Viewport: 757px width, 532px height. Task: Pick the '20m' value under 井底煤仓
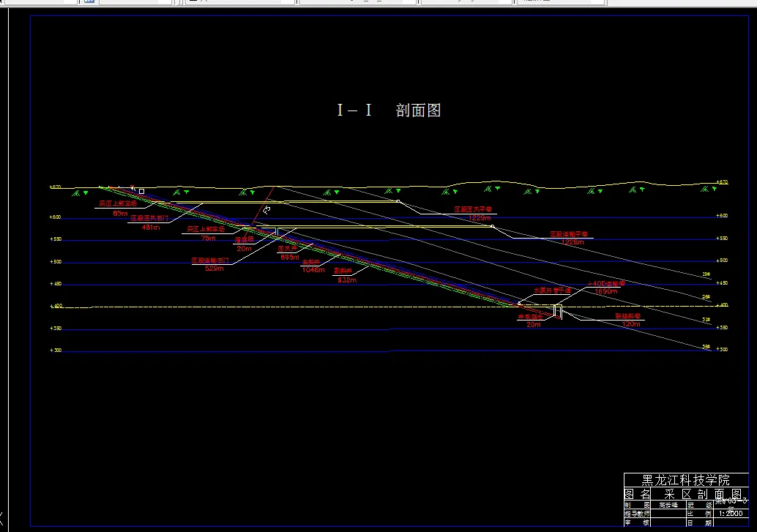[534, 325]
